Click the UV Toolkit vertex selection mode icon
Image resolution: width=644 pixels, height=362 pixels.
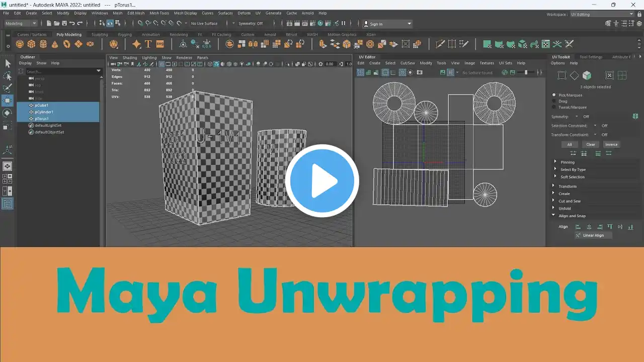pyautogui.click(x=562, y=75)
